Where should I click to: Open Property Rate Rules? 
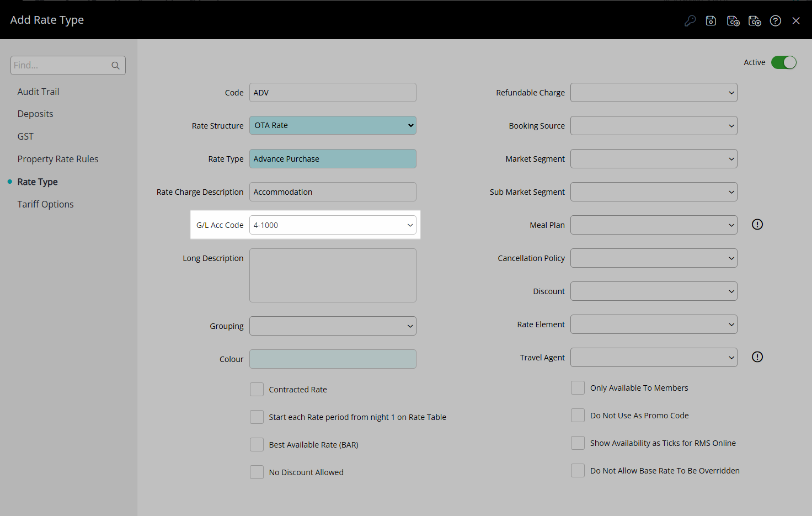click(58, 159)
